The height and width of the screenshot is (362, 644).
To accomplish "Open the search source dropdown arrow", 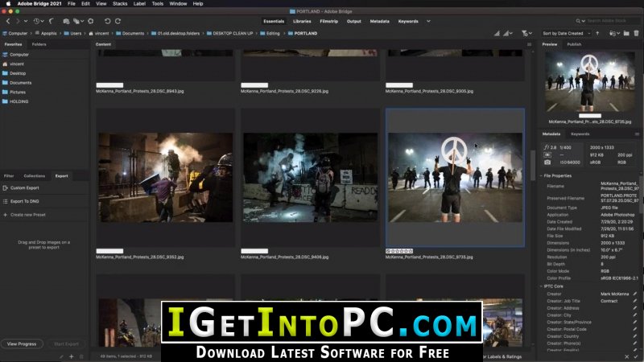I will click(583, 21).
